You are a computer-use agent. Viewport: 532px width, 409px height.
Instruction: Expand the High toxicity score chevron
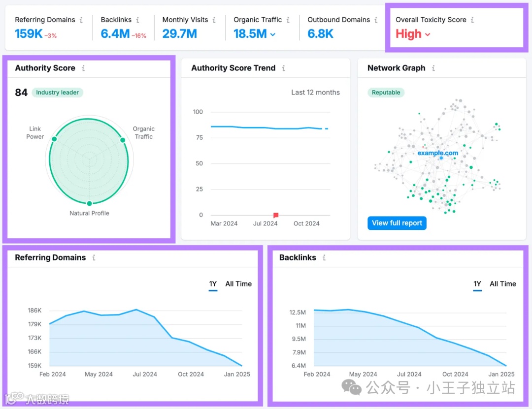pyautogui.click(x=428, y=34)
